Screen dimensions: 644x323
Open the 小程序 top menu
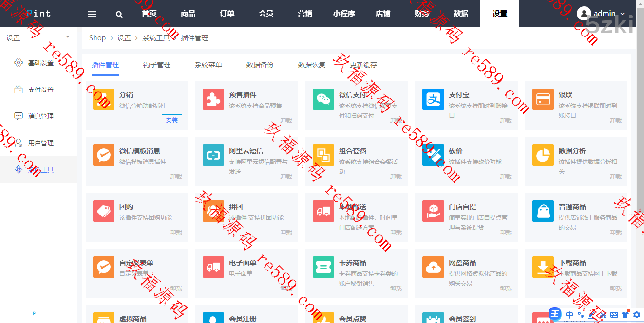pos(344,13)
